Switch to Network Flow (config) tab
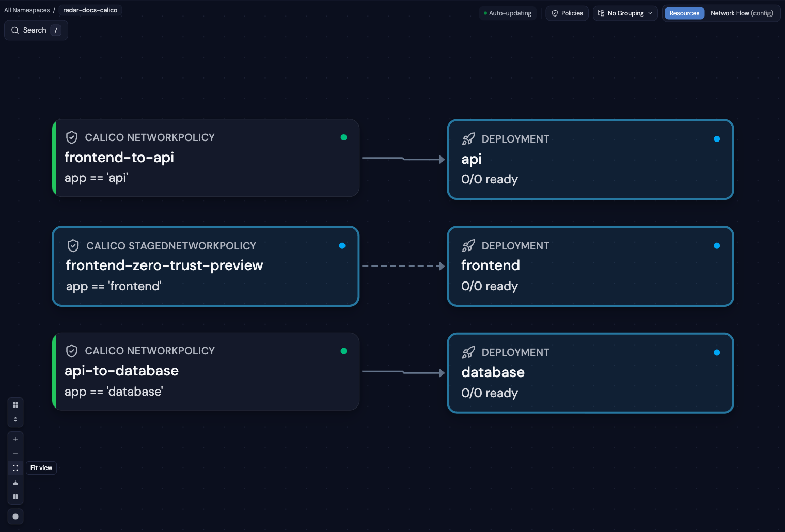This screenshot has height=532, width=785. tap(742, 13)
